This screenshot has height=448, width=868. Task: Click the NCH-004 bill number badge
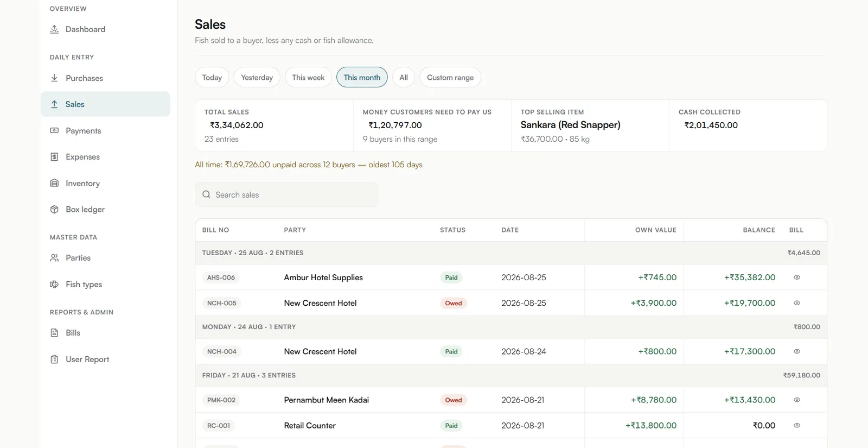pyautogui.click(x=221, y=351)
